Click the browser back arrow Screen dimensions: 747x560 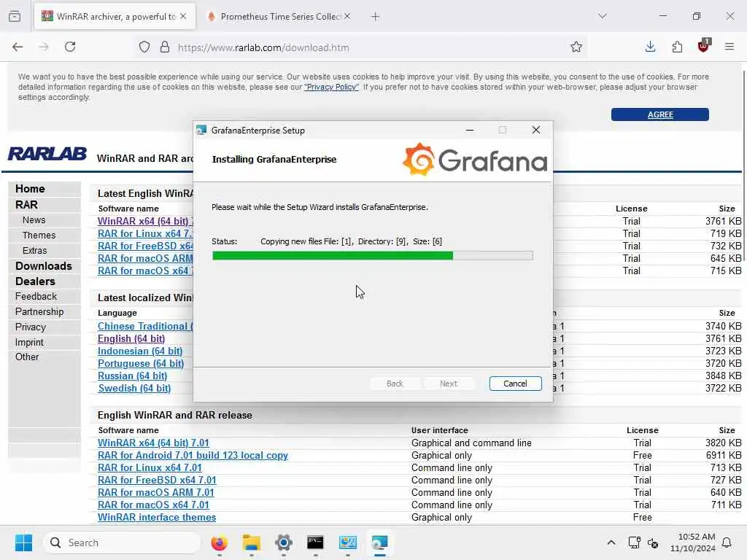(x=18, y=47)
